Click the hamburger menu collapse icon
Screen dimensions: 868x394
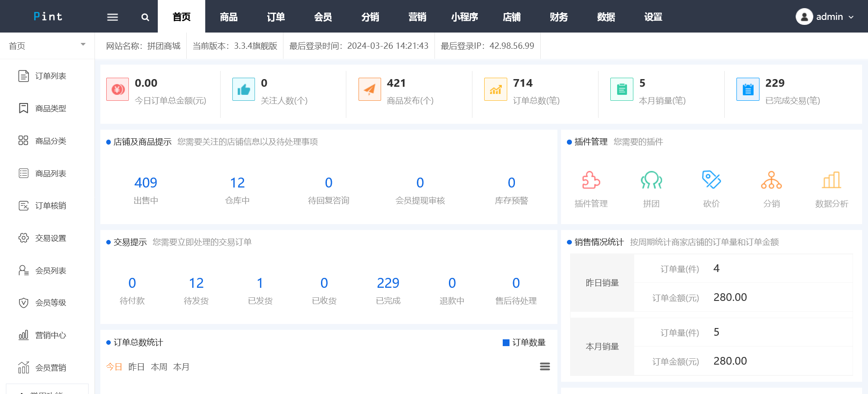113,17
